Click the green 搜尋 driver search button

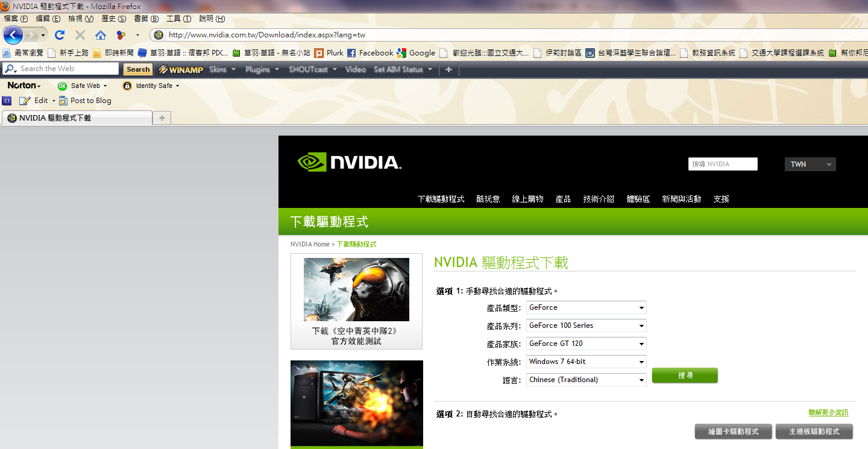point(685,375)
